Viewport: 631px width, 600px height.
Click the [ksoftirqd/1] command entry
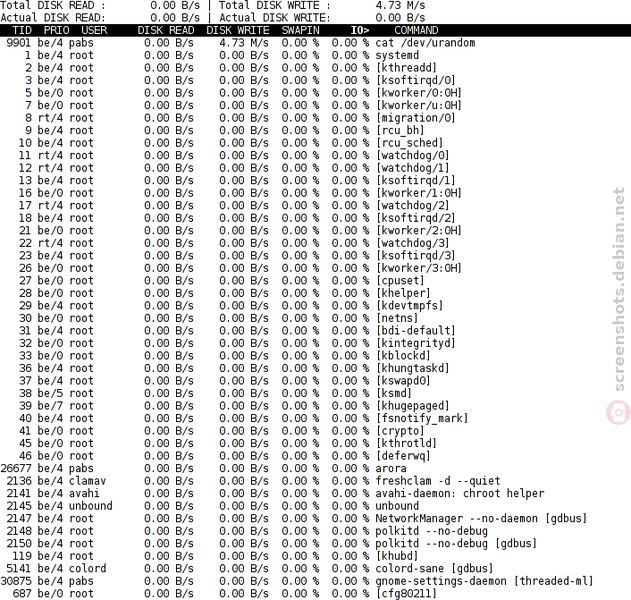(416, 180)
